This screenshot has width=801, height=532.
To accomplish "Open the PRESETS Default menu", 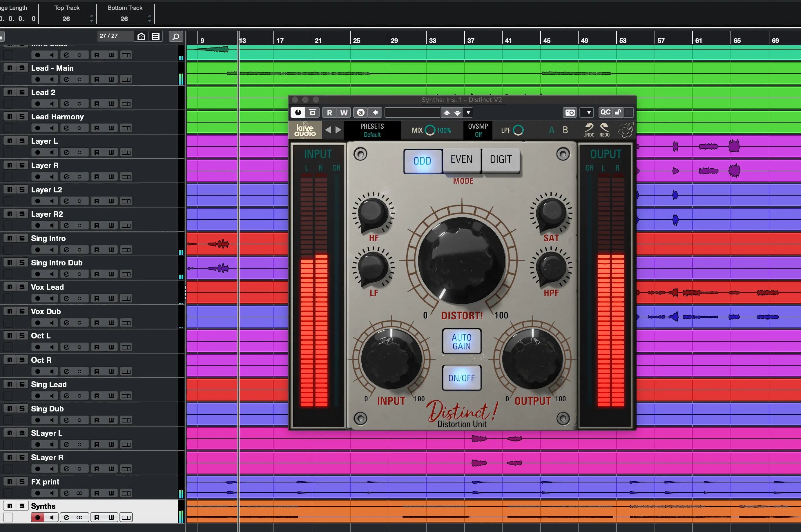I will click(372, 130).
